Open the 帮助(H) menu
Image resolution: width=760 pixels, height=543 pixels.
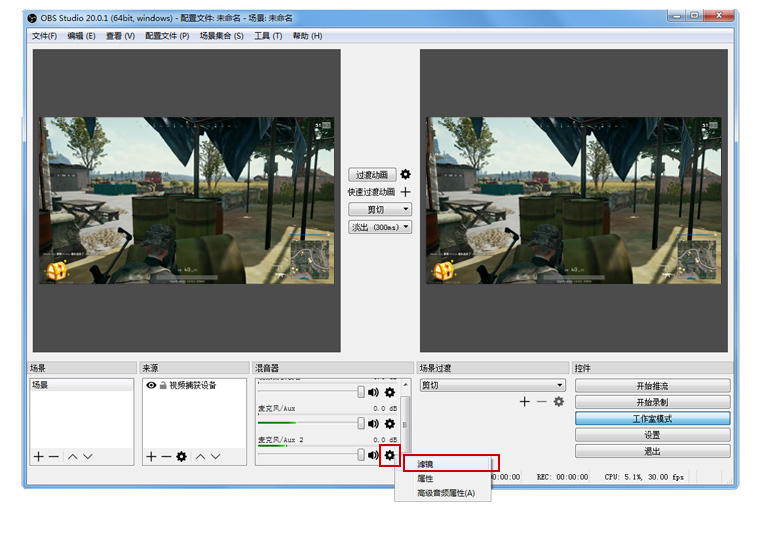click(307, 36)
